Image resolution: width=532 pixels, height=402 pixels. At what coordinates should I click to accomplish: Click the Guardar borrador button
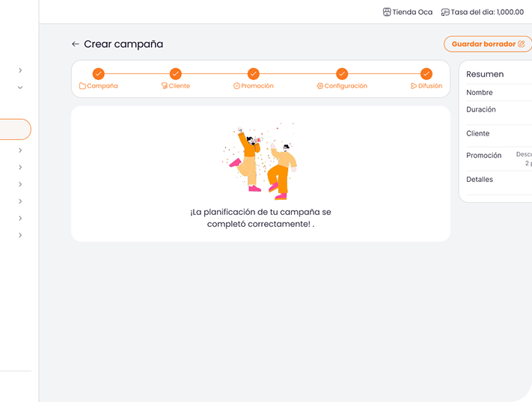coord(486,44)
